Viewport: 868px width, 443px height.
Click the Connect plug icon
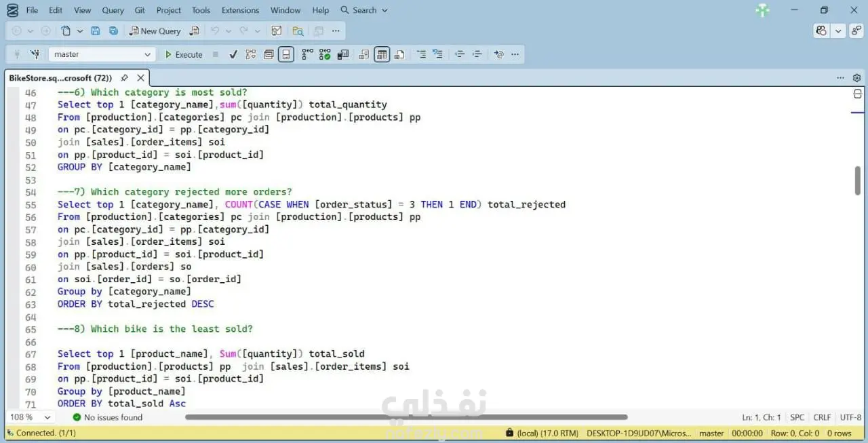17,54
